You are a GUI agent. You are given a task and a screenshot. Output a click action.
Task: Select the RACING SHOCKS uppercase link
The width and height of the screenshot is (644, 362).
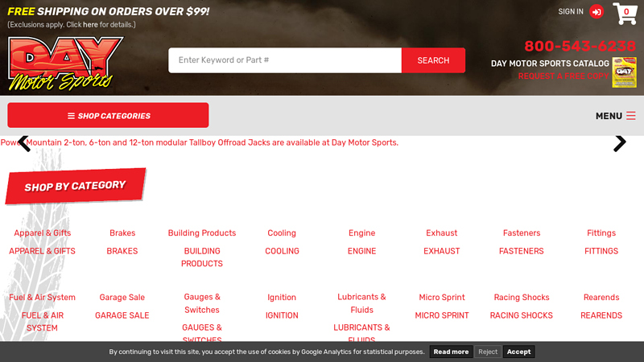pyautogui.click(x=522, y=315)
